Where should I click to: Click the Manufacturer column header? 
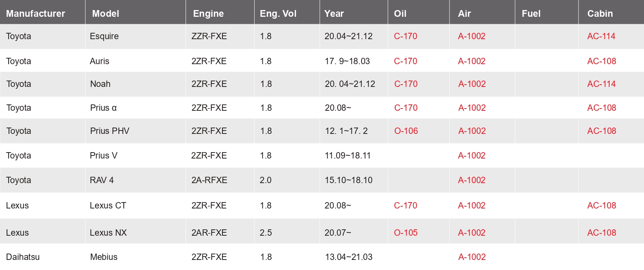35,14
